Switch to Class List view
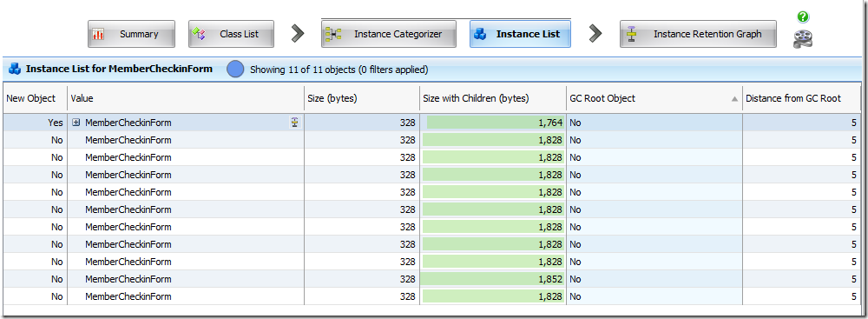Screen dimensions: 868x319 point(231,34)
